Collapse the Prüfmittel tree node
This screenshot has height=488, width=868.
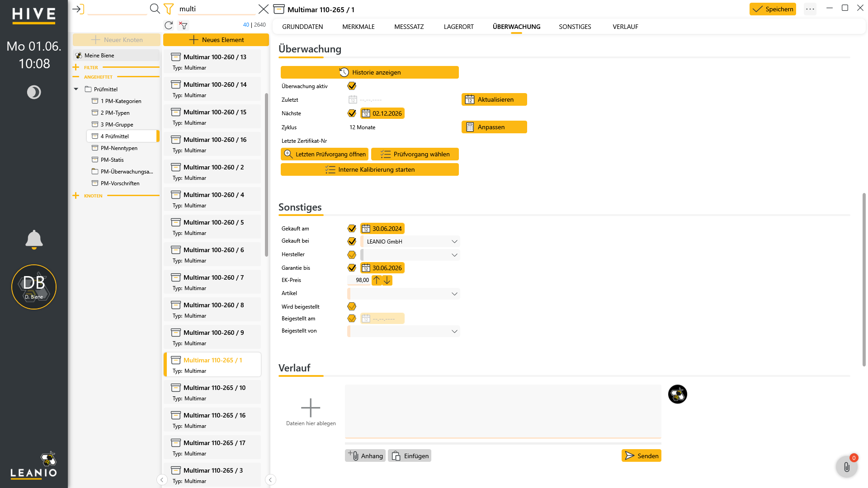tap(76, 89)
